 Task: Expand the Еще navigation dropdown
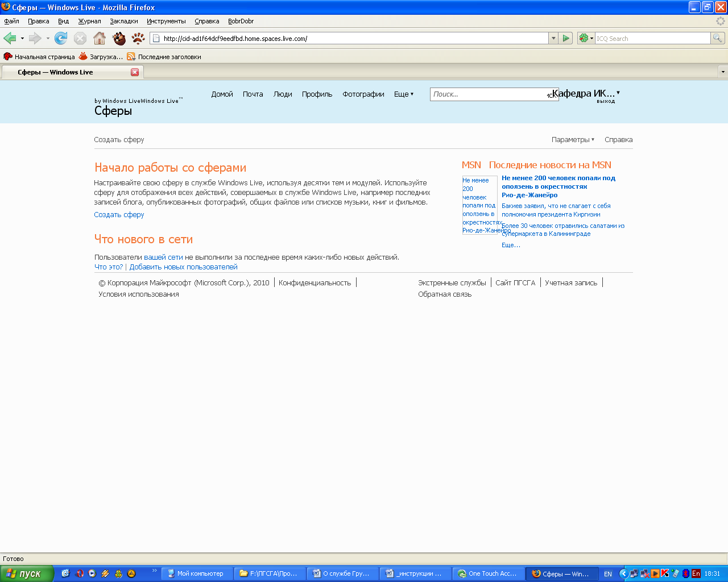[404, 94]
